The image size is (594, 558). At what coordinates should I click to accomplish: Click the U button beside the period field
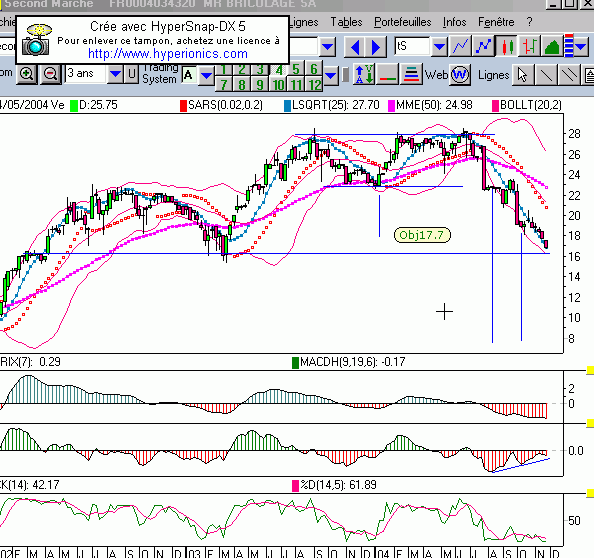click(131, 74)
